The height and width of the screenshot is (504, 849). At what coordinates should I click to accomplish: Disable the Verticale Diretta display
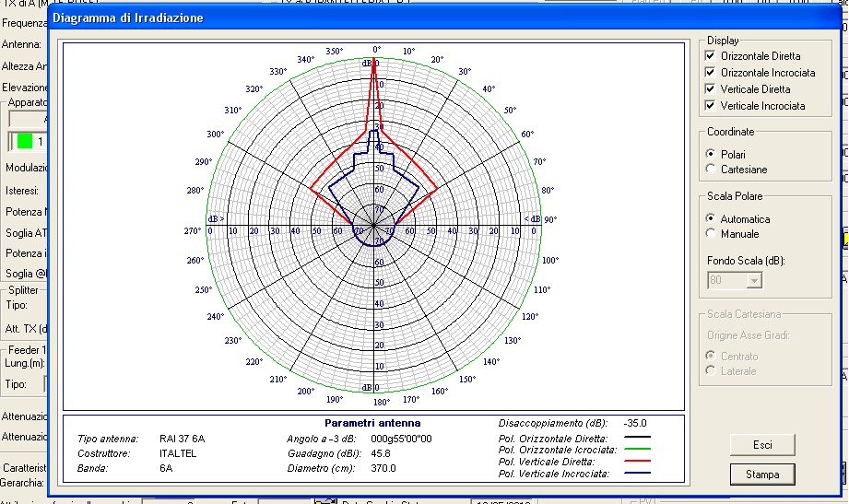(710, 89)
